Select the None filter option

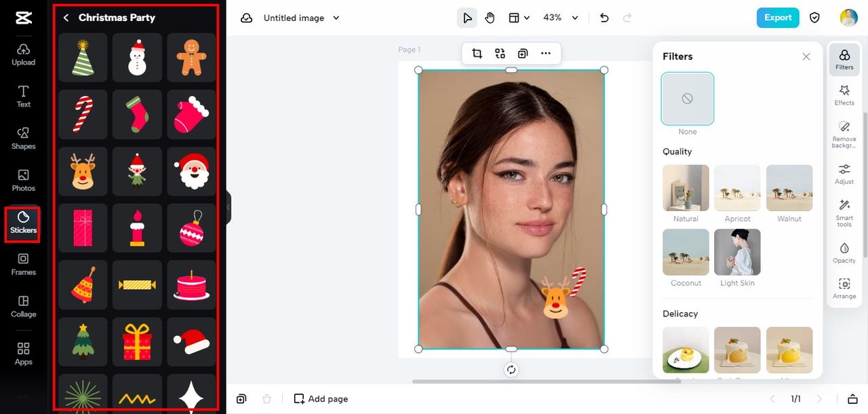click(x=687, y=99)
